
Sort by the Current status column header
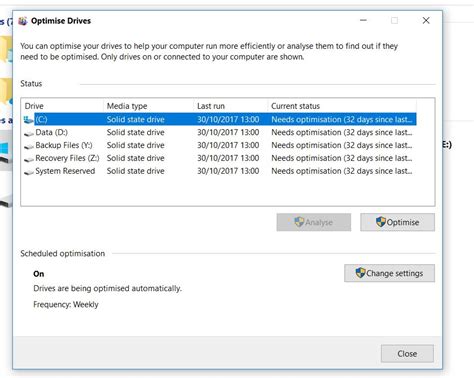click(342, 106)
